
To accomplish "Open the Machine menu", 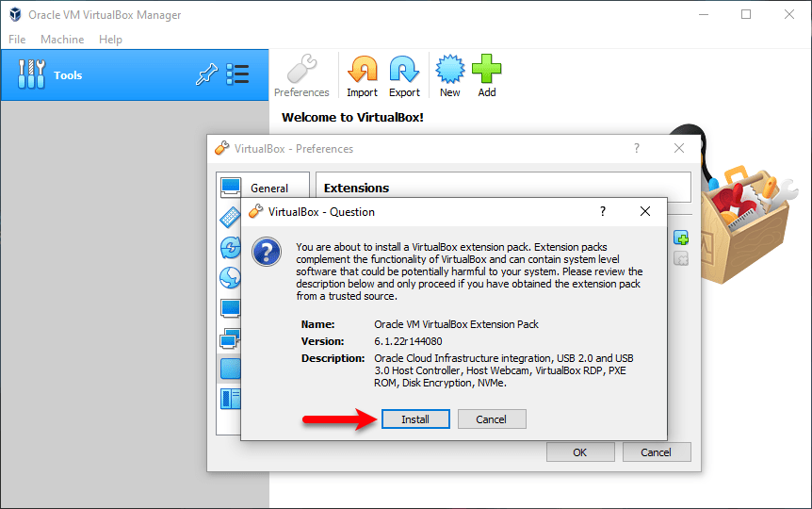I will coord(62,40).
